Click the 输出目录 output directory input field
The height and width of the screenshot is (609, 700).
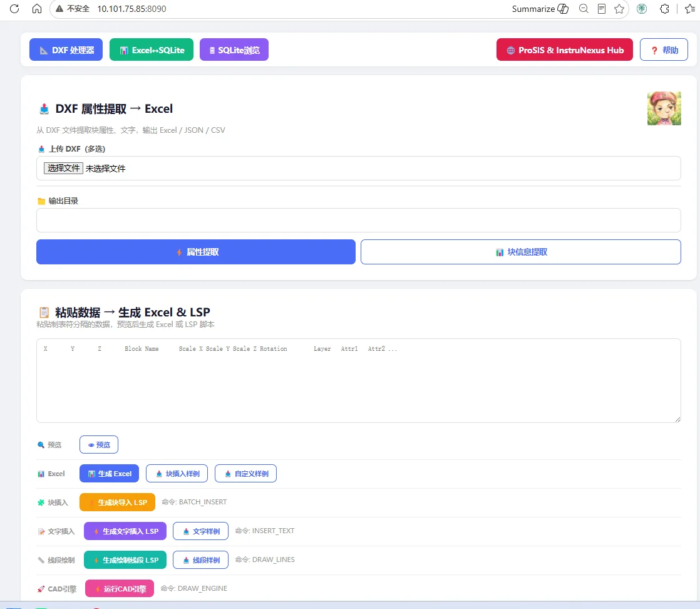[x=359, y=221]
